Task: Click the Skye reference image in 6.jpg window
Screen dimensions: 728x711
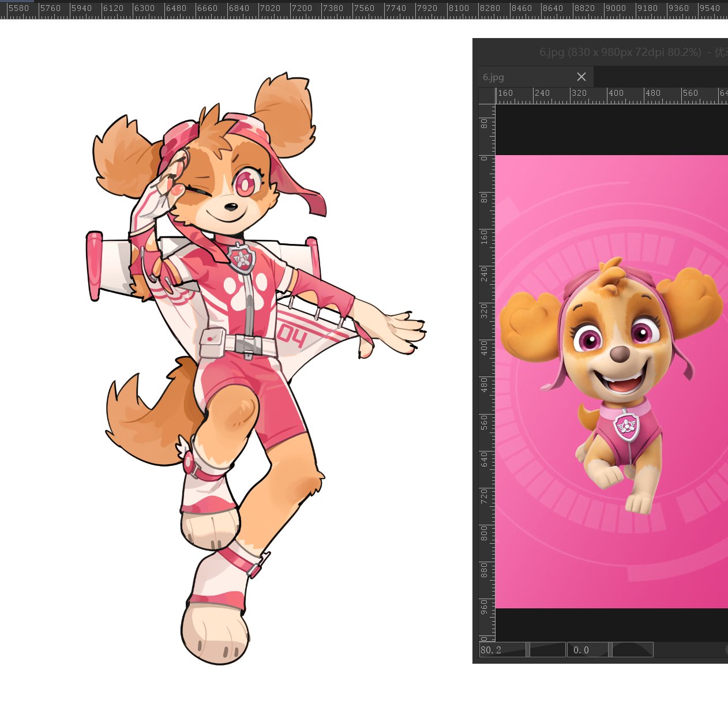Action: click(611, 382)
